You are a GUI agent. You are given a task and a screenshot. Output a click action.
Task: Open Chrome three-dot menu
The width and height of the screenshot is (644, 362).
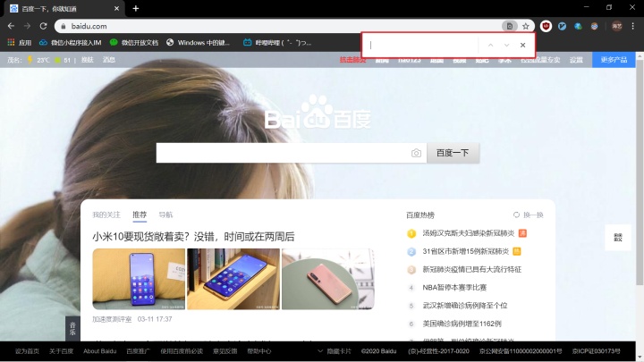pyautogui.click(x=633, y=26)
